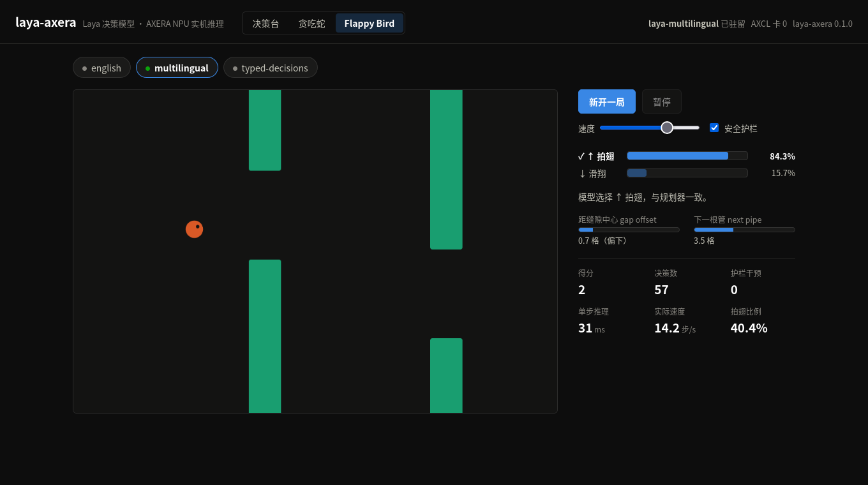Viewport: 868px width, 485px height.
Task: Click the 模型选择 decision summary text
Action: pyautogui.click(x=645, y=197)
